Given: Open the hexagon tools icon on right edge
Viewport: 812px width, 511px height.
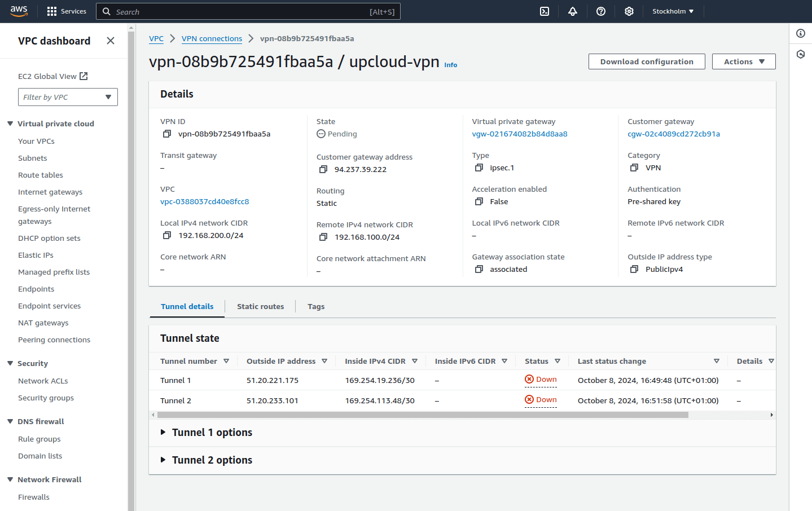Looking at the screenshot, I should [801, 54].
